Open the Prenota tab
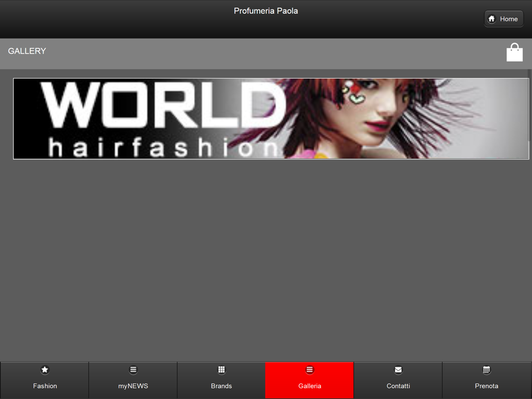Screen dimensions: 532x399 [x=487, y=380]
